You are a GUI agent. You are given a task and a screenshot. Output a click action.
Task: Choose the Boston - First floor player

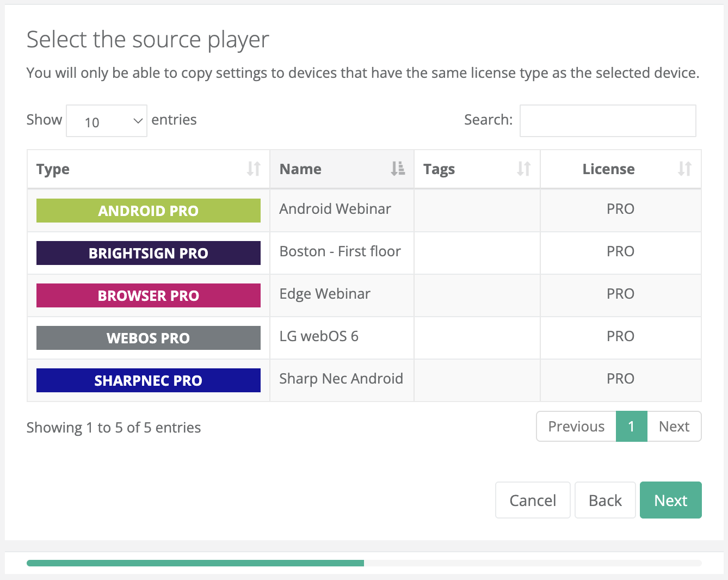(x=340, y=252)
